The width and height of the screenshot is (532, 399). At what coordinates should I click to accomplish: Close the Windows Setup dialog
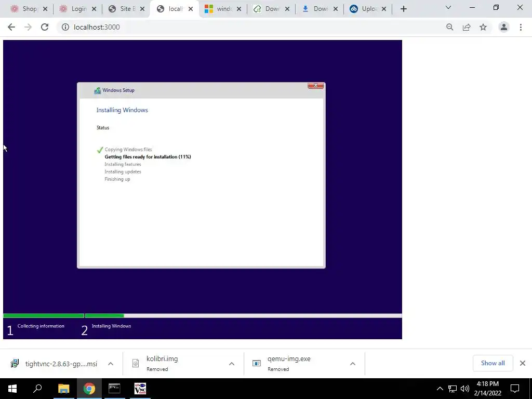click(315, 86)
